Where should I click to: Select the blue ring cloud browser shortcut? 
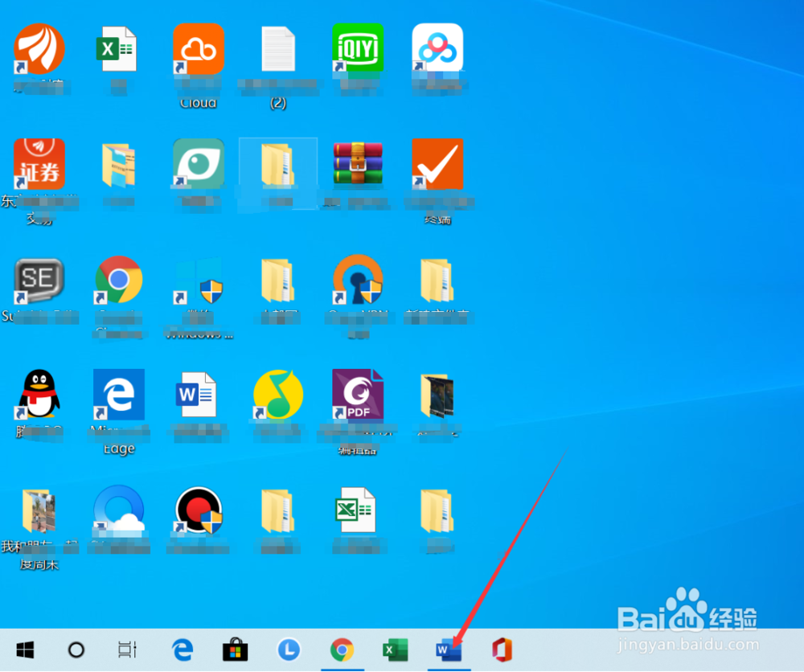click(118, 510)
